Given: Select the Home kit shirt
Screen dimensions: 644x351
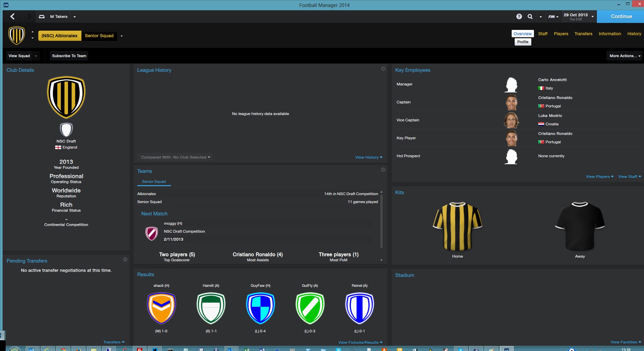Looking at the screenshot, I should coord(457,226).
